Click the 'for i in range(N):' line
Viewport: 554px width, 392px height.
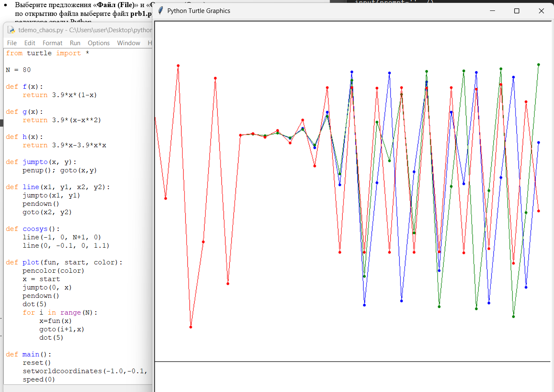pos(60,313)
